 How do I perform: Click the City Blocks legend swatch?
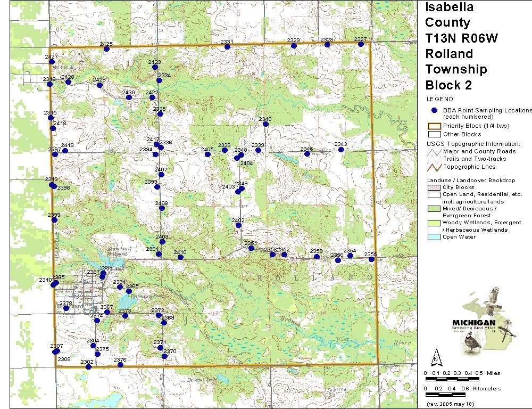click(x=434, y=187)
